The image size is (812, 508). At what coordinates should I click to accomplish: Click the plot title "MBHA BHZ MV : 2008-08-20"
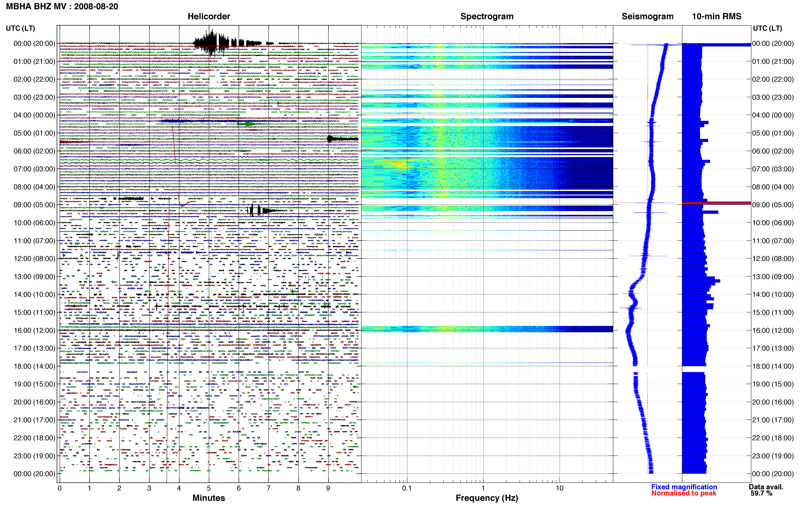pyautogui.click(x=62, y=6)
